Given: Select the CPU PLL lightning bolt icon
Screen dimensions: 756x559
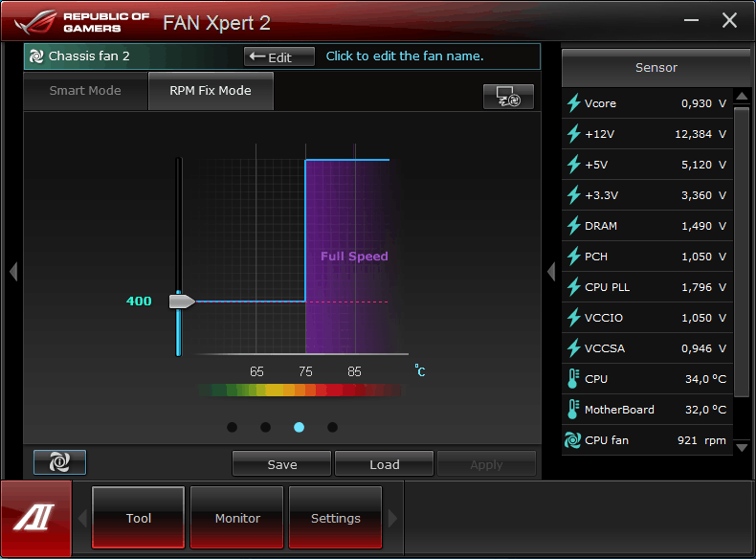Looking at the screenshot, I should [573, 287].
